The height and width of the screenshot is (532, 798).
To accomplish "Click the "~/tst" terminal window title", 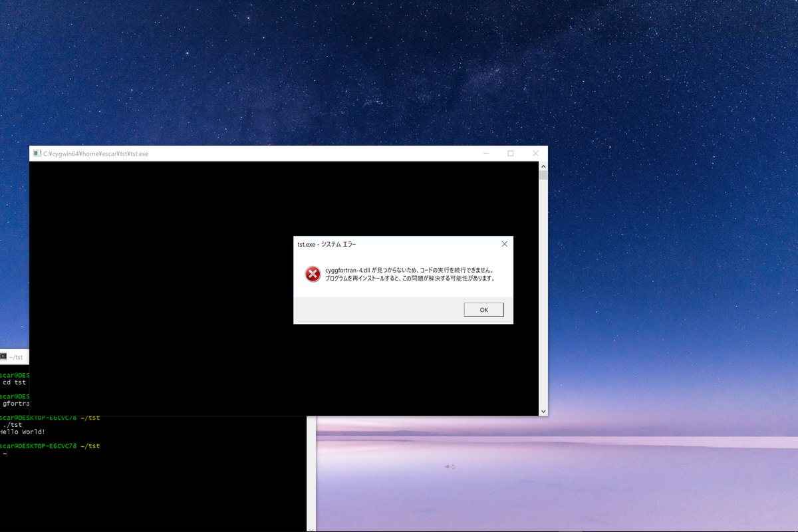I will pyautogui.click(x=16, y=357).
